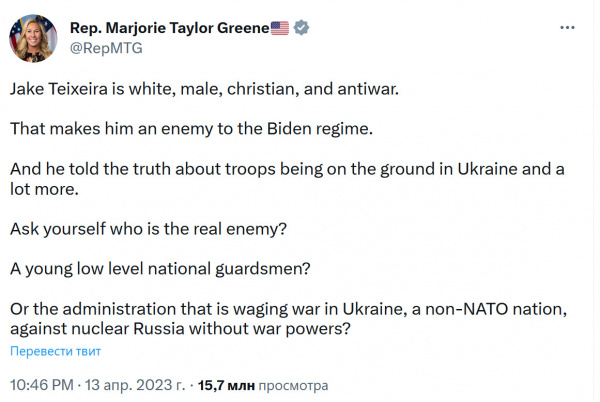Click the blue verified checkmark badge

pyautogui.click(x=300, y=28)
